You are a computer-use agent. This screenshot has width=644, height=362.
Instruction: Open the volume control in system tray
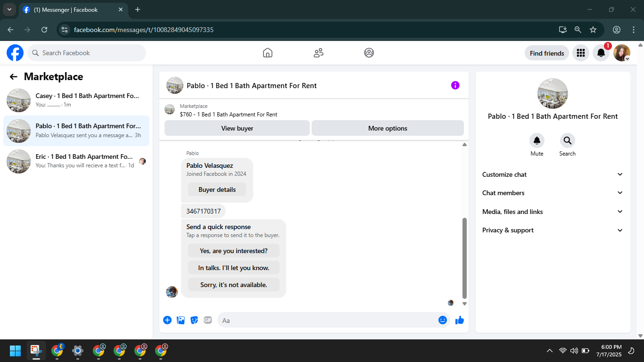[x=574, y=351]
